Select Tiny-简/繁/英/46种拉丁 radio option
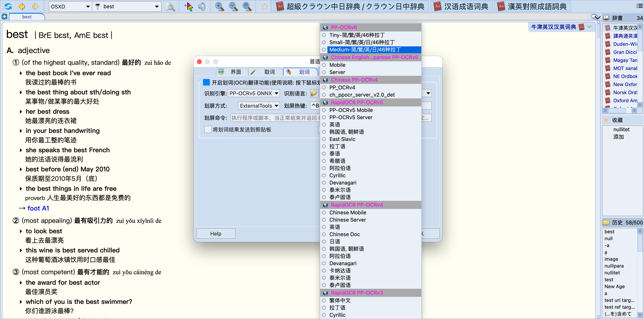Viewport: 644px width, 319px height. 324,35
